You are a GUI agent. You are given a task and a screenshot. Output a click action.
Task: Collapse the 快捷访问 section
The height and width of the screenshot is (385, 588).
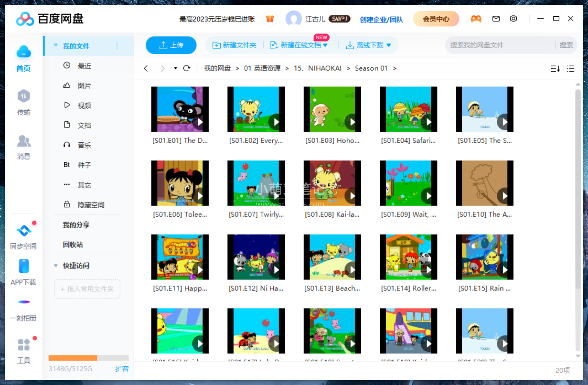56,265
